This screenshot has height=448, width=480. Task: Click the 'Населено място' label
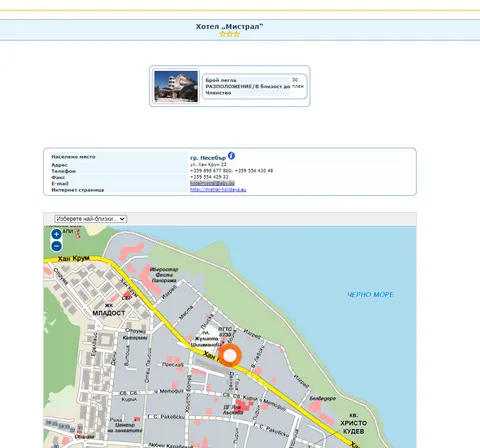point(73,157)
